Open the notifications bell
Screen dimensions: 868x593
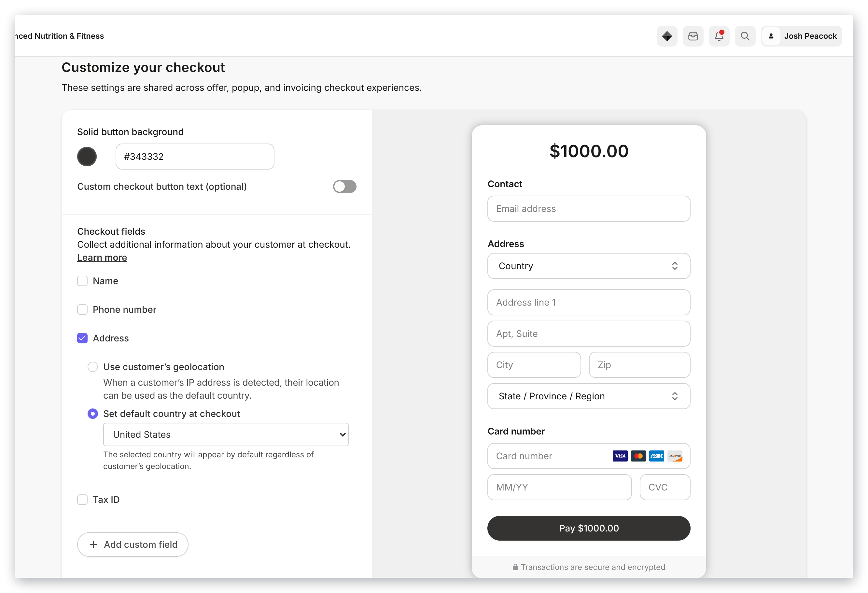point(719,36)
